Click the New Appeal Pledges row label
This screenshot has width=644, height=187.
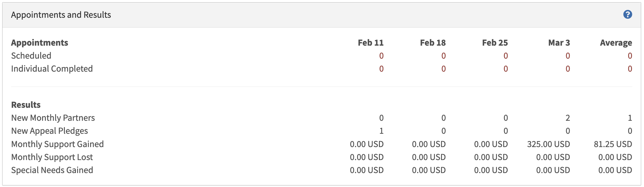[49, 131]
